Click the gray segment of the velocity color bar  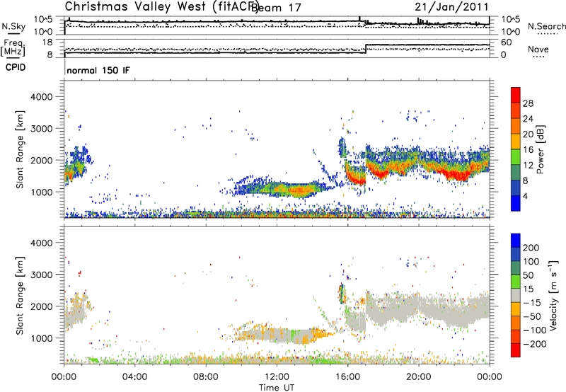coord(516,295)
